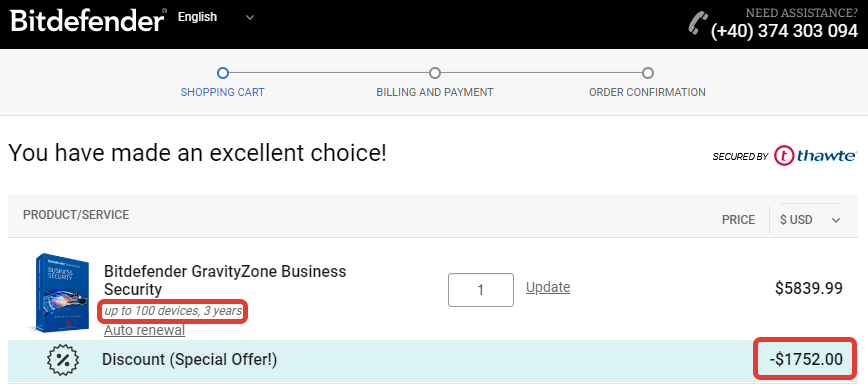Click the Shopping Cart step label

click(223, 92)
